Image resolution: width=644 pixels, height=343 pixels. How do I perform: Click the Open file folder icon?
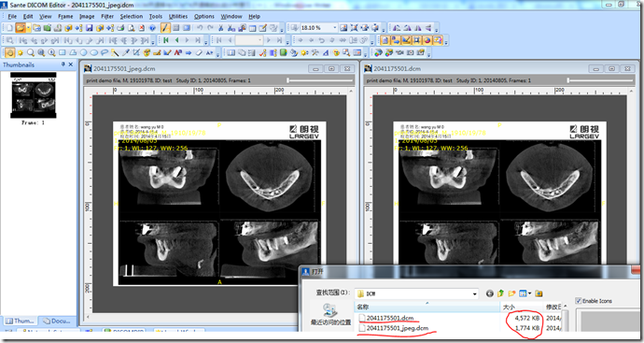coord(21,28)
